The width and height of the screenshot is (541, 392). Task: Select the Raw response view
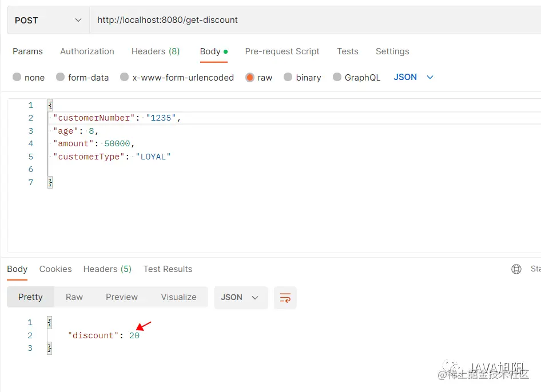[74, 297]
